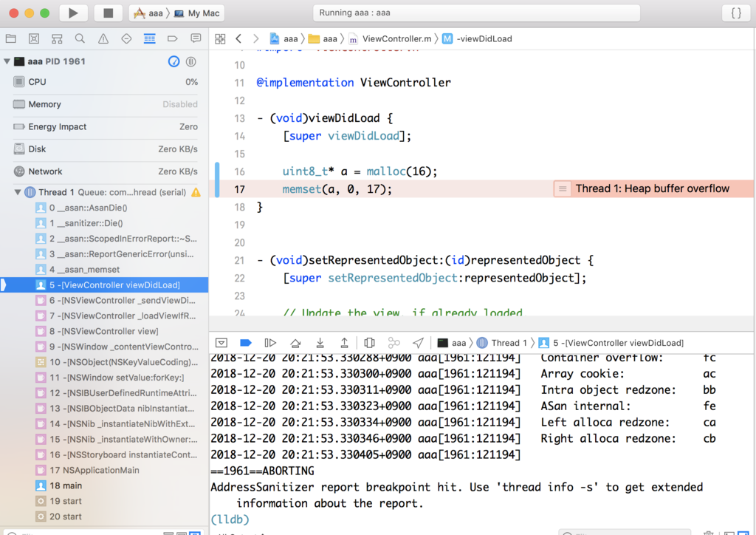Select the CPU gauge
Image resolution: width=756 pixels, height=535 pixels.
105,82
